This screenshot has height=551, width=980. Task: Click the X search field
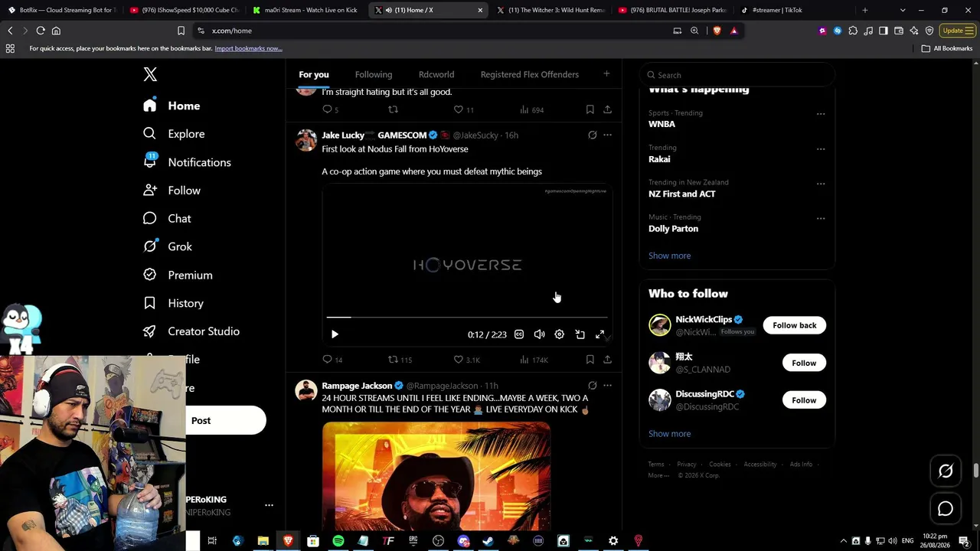pyautogui.click(x=737, y=75)
